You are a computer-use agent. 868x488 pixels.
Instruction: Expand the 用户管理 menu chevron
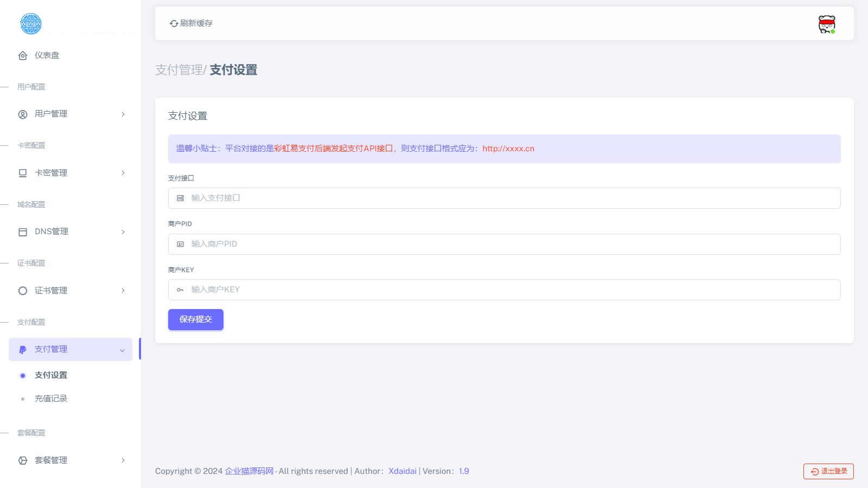(123, 114)
